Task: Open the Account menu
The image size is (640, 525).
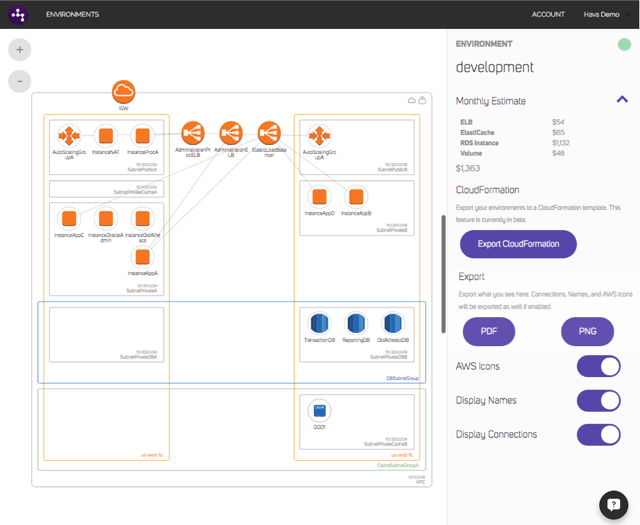Action: tap(548, 15)
